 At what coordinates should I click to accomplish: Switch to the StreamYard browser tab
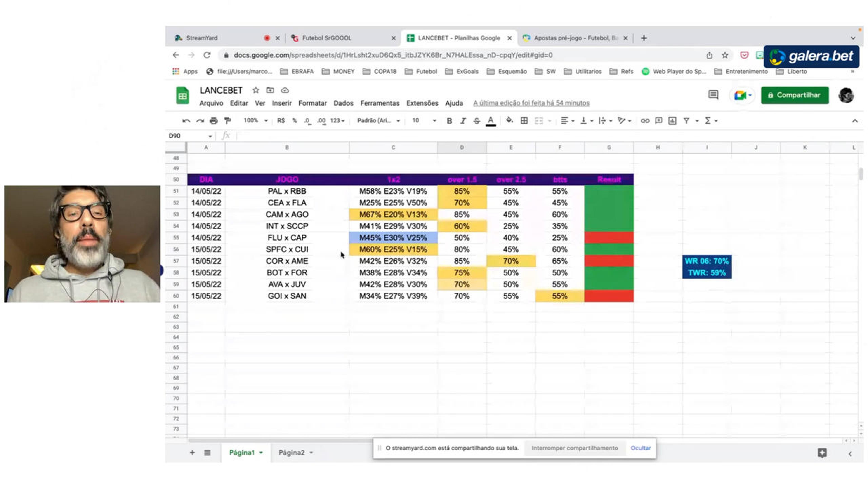201,38
